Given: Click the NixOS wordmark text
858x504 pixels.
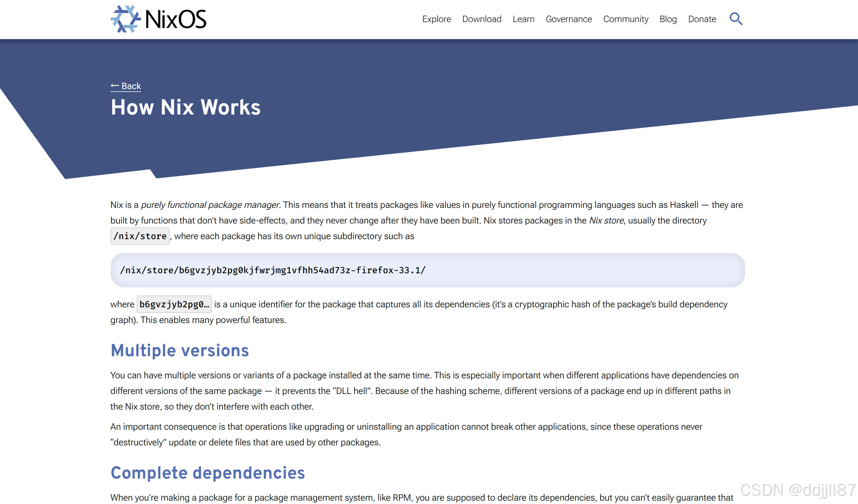Looking at the screenshot, I should coord(176,19).
